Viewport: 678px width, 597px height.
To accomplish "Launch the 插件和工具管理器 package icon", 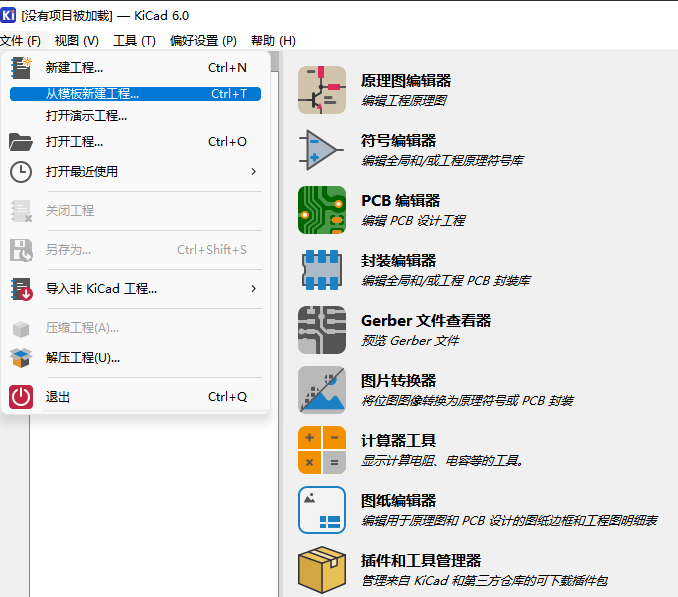I will (322, 570).
